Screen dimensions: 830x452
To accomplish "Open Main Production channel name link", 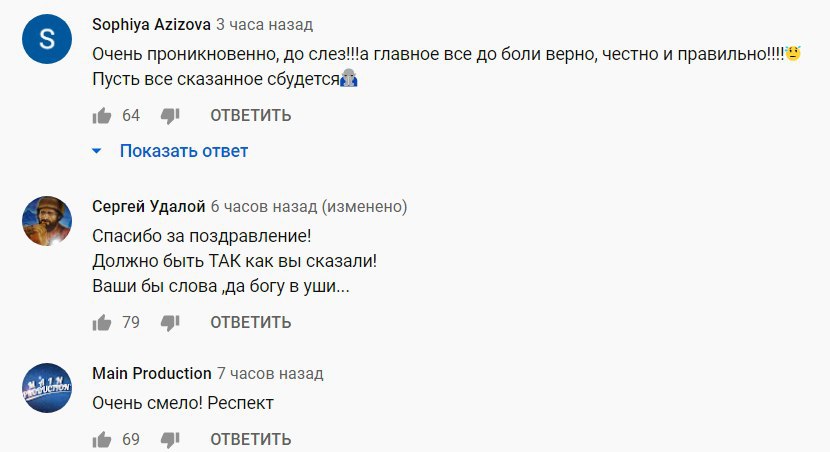I will pyautogui.click(x=151, y=373).
